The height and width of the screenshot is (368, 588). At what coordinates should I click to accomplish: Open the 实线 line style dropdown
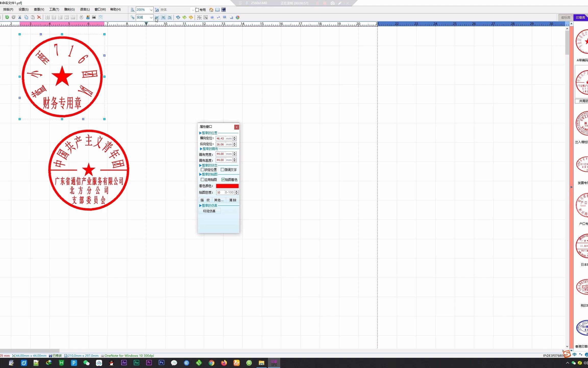pyautogui.click(x=151, y=17)
